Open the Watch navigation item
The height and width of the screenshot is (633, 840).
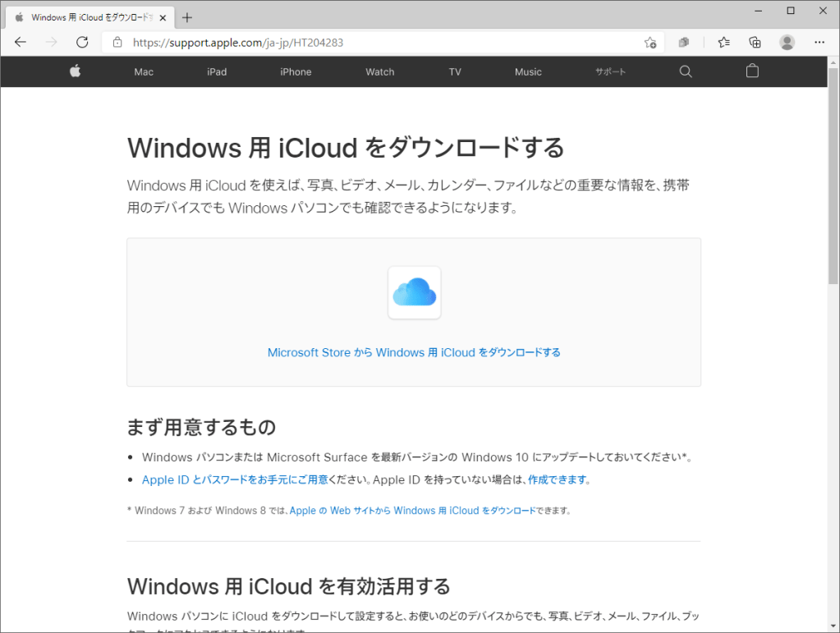pos(379,72)
